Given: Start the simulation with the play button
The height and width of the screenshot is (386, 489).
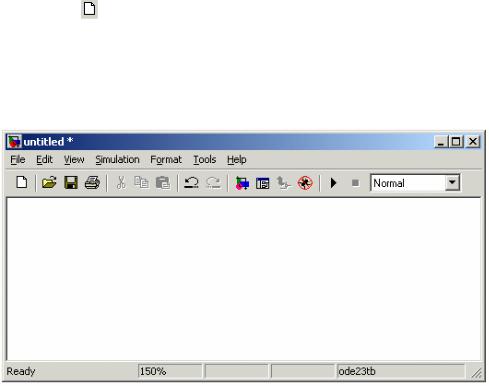Looking at the screenshot, I should [x=333, y=183].
